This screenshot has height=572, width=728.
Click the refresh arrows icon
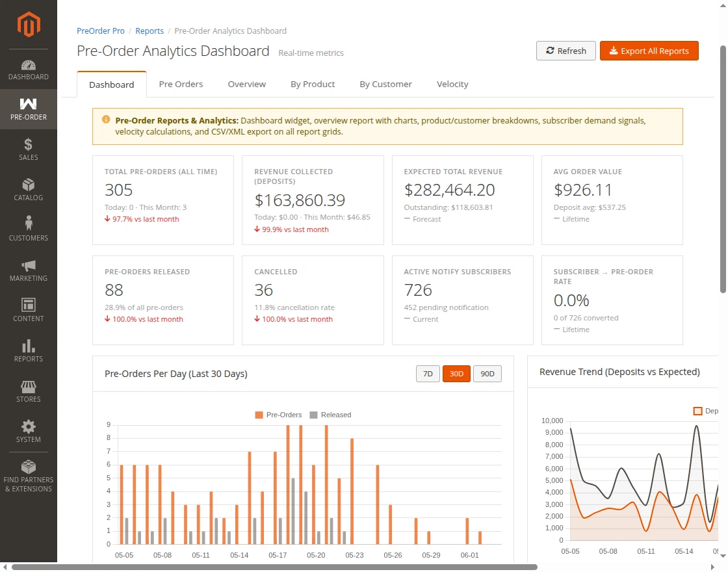(x=550, y=51)
